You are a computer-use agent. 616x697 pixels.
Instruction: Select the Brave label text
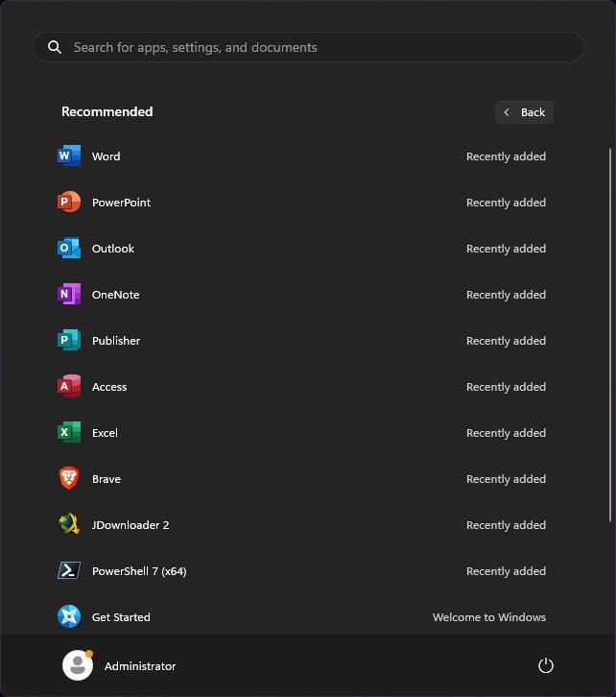[107, 479]
